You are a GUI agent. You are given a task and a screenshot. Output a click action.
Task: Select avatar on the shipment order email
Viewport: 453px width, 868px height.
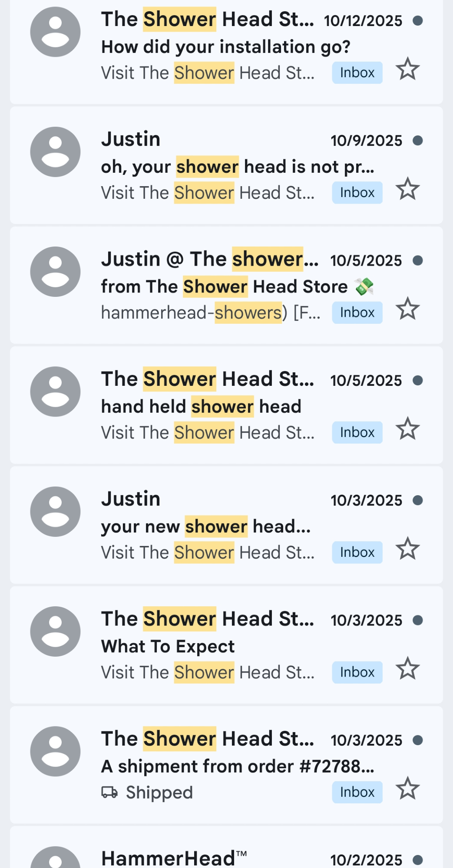(x=55, y=751)
